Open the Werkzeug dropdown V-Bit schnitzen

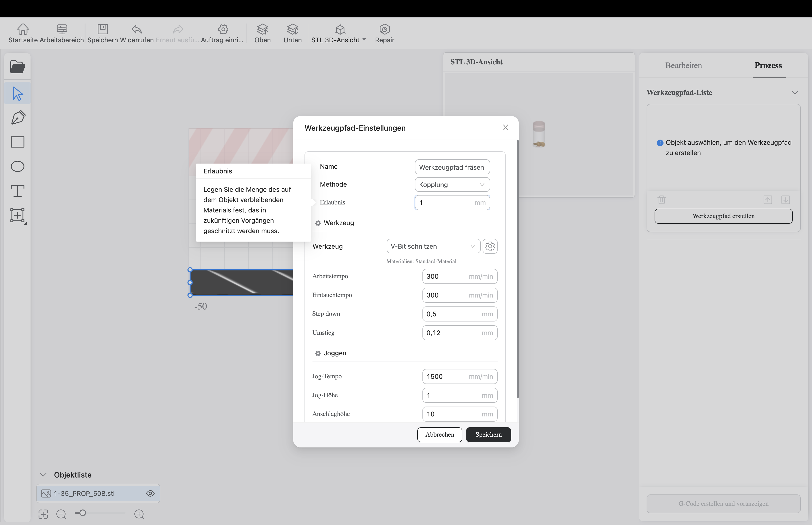pyautogui.click(x=433, y=246)
